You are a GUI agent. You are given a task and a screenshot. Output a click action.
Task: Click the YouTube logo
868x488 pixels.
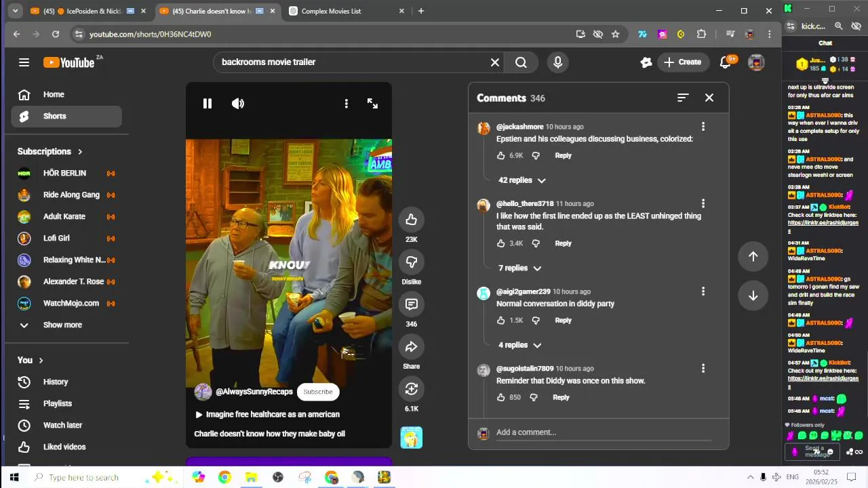(x=69, y=62)
